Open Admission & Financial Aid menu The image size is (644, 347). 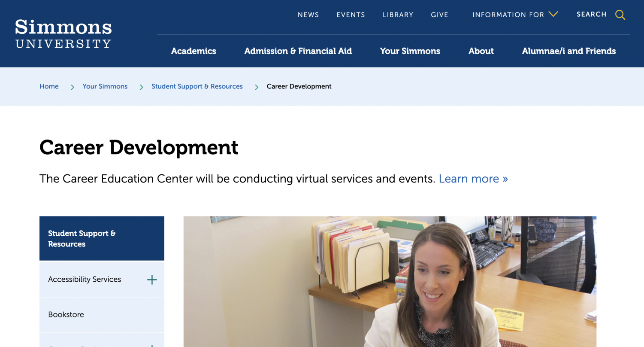(x=298, y=51)
